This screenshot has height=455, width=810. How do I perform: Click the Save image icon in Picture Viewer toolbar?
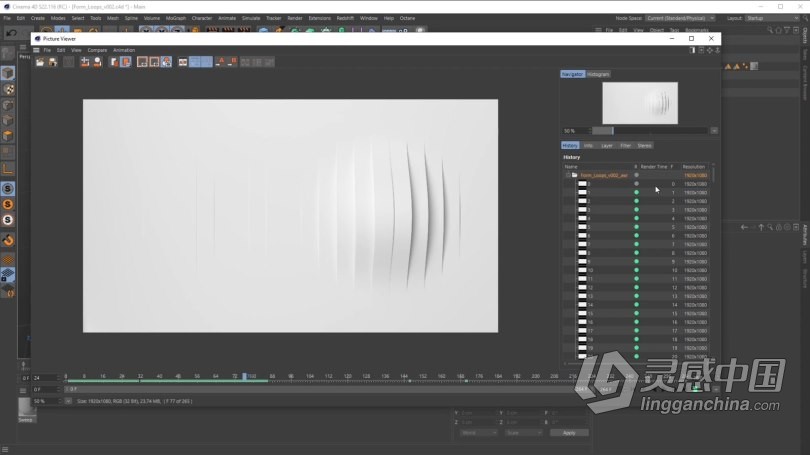pos(53,62)
